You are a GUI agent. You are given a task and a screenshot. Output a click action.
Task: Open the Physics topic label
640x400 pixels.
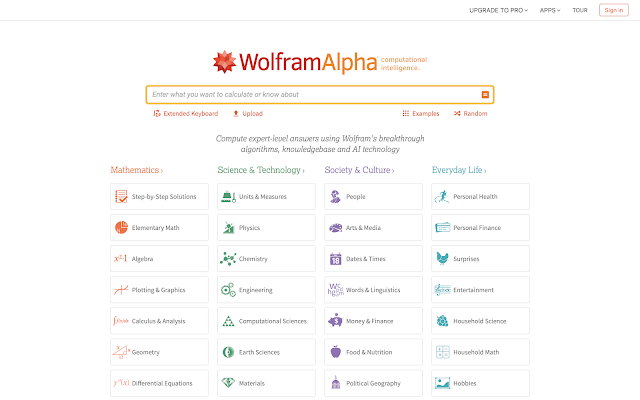[249, 228]
